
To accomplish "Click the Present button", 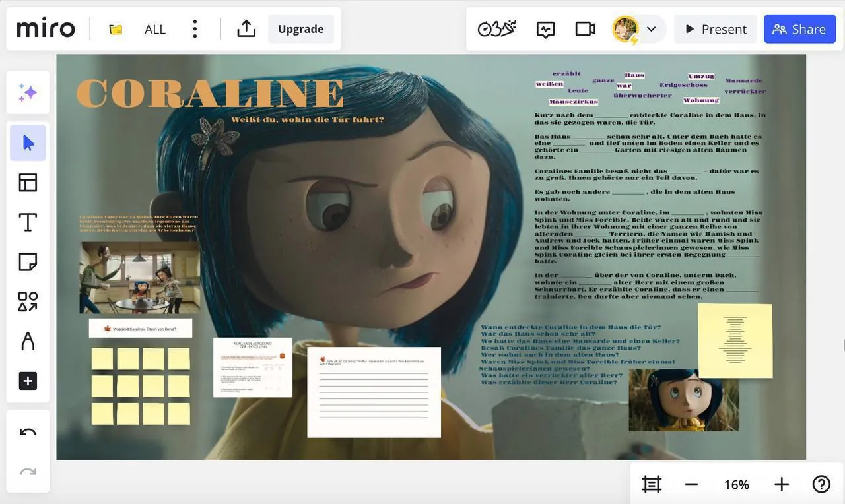I will click(x=716, y=29).
